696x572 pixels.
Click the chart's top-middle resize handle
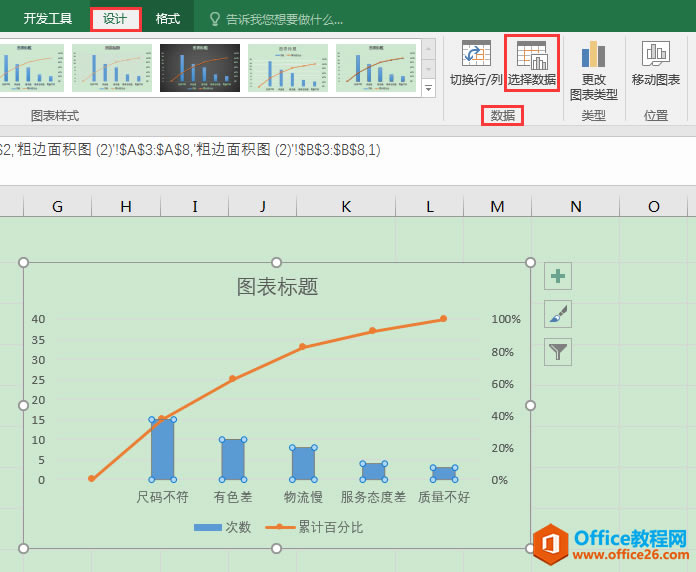pyautogui.click(x=277, y=262)
